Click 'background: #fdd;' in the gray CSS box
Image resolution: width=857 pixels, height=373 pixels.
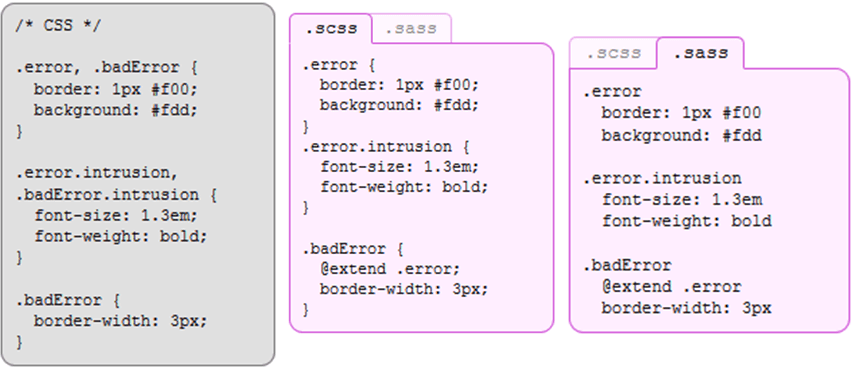pos(115,110)
